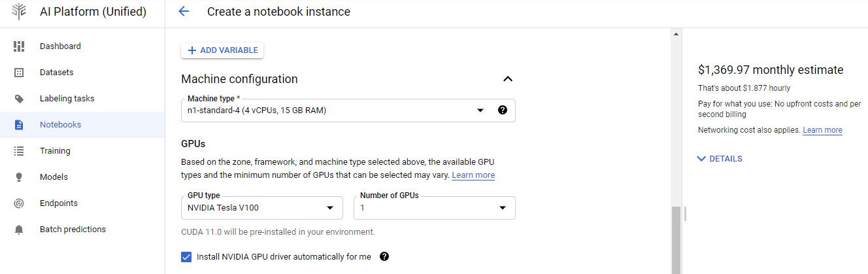Click the Batch predictions bell icon
This screenshot has width=868, height=274.
coord(19,230)
